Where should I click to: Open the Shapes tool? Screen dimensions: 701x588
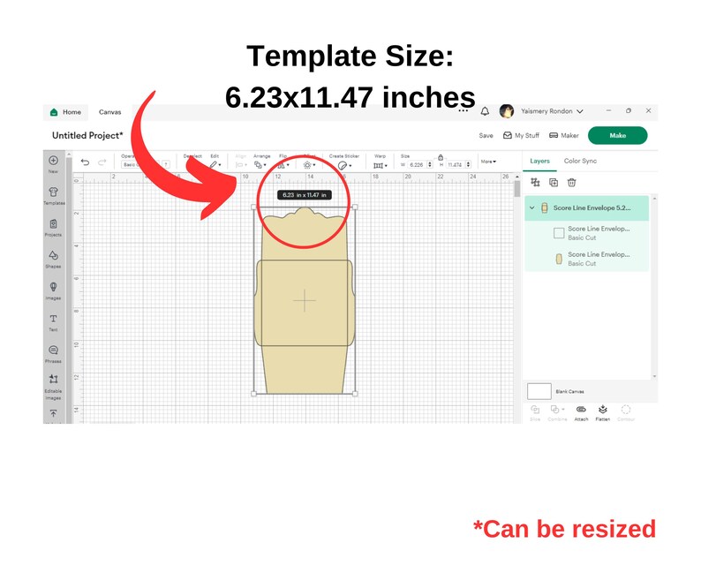(x=53, y=259)
